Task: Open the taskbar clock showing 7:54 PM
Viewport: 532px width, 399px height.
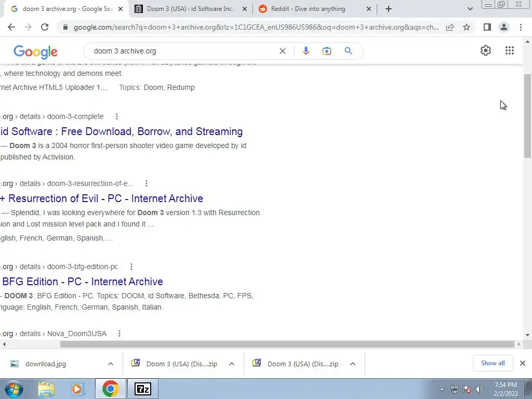Action: [506, 389]
